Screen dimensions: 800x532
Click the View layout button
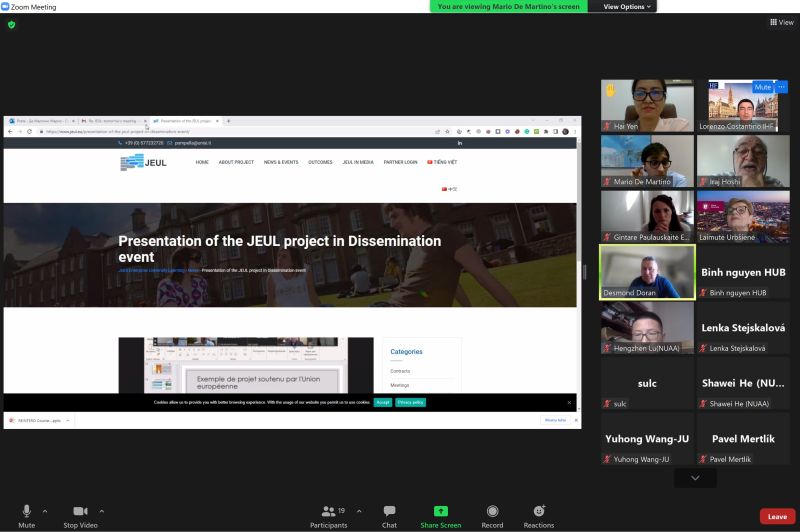pyautogui.click(x=781, y=22)
